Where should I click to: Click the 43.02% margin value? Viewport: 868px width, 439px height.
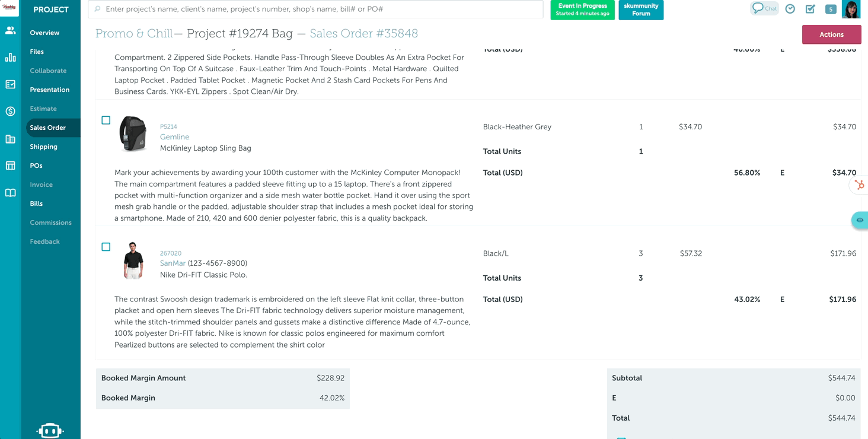coord(747,300)
